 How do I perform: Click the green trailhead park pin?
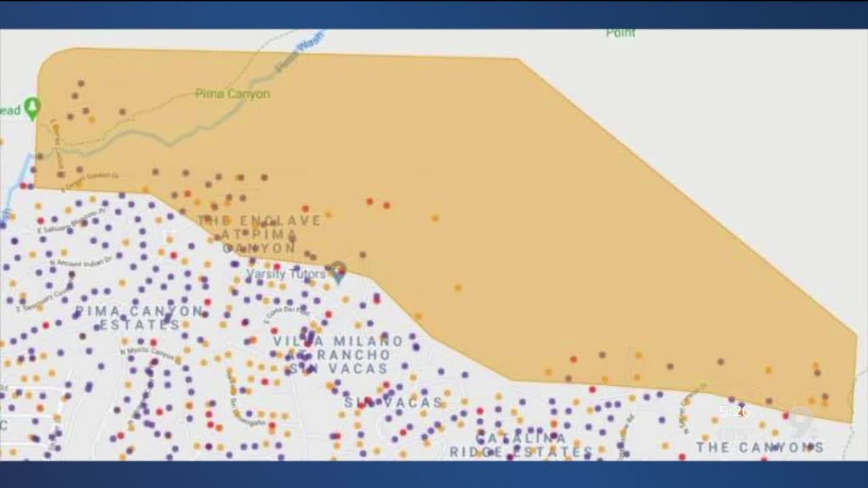[31, 107]
